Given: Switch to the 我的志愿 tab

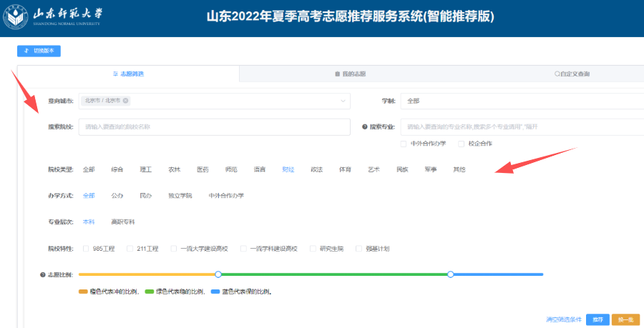Looking at the screenshot, I should click(350, 74).
